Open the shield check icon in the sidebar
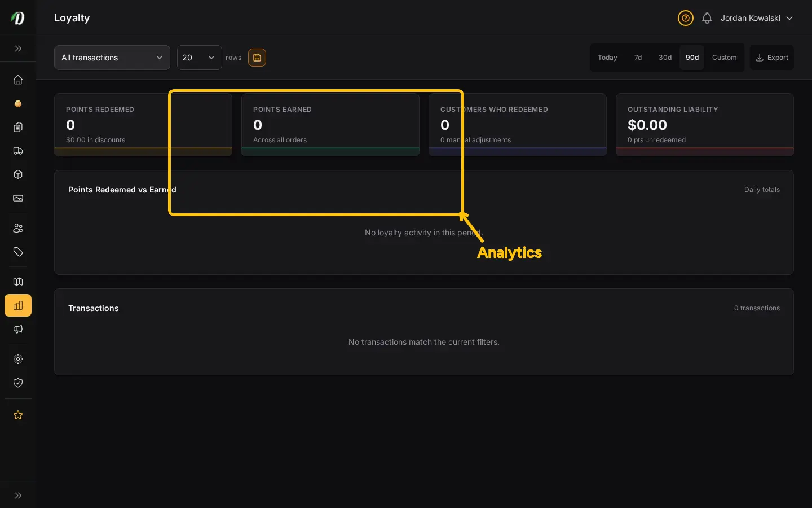Viewport: 812px width, 508px height. coord(18,383)
